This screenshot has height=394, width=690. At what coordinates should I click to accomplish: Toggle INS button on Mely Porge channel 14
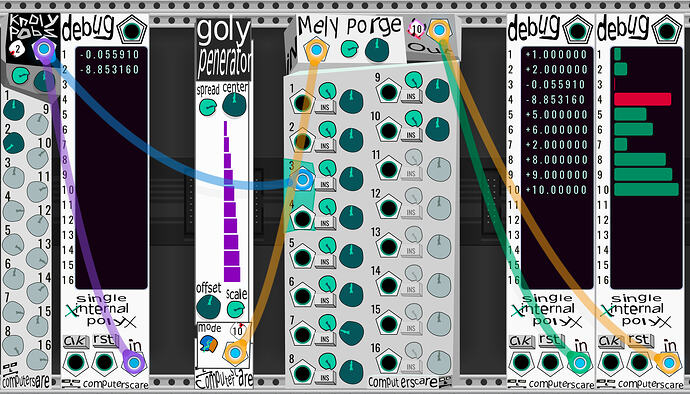point(411,290)
